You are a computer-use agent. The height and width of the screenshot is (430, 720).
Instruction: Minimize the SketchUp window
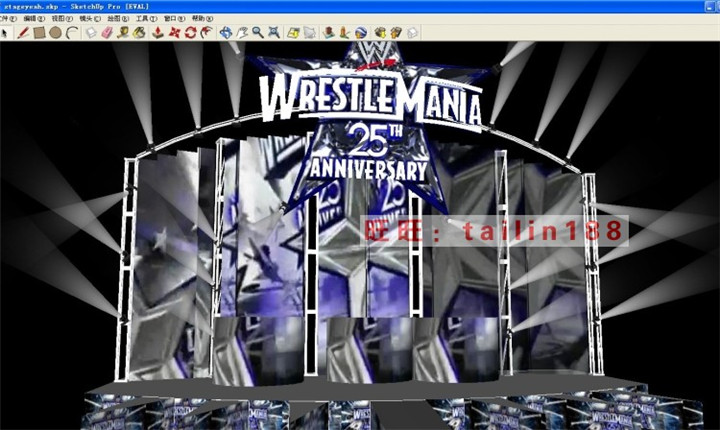(712, 6)
